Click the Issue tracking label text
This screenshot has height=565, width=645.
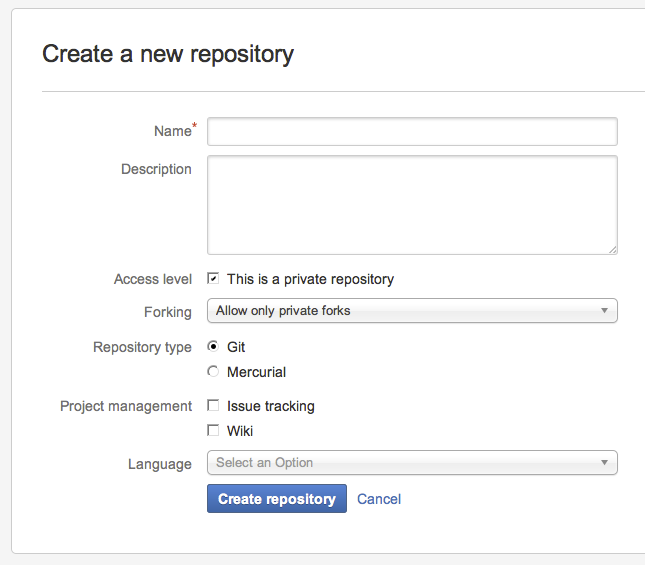tap(271, 406)
